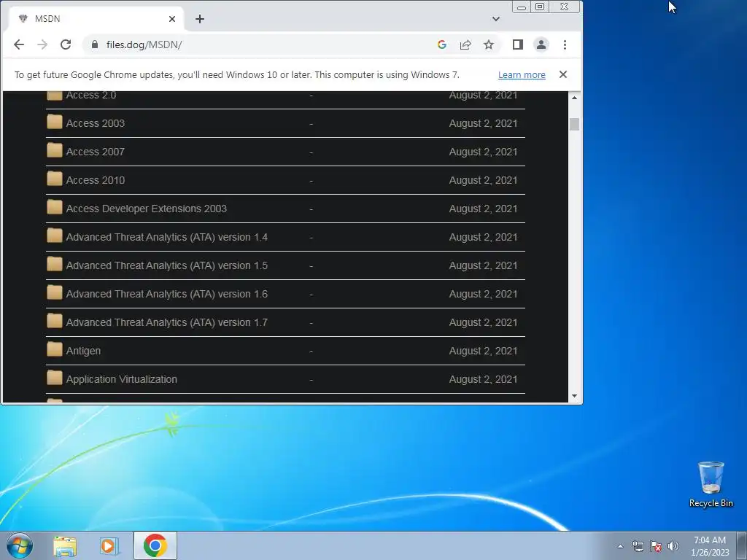
Task: Open the volume speaker icon
Action: (673, 546)
